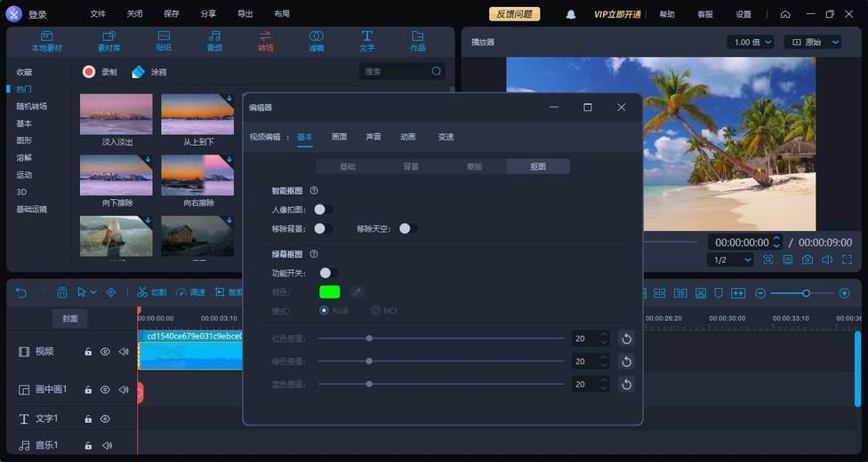Open the 贴纸 stickers panel

click(x=164, y=42)
